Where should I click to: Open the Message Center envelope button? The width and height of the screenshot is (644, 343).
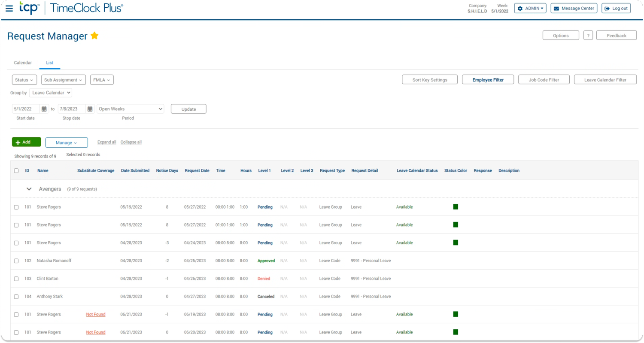tap(574, 8)
